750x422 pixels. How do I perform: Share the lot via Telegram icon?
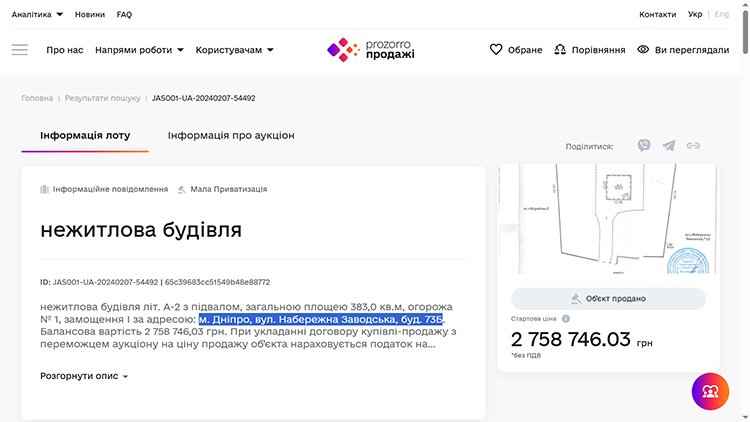[669, 145]
